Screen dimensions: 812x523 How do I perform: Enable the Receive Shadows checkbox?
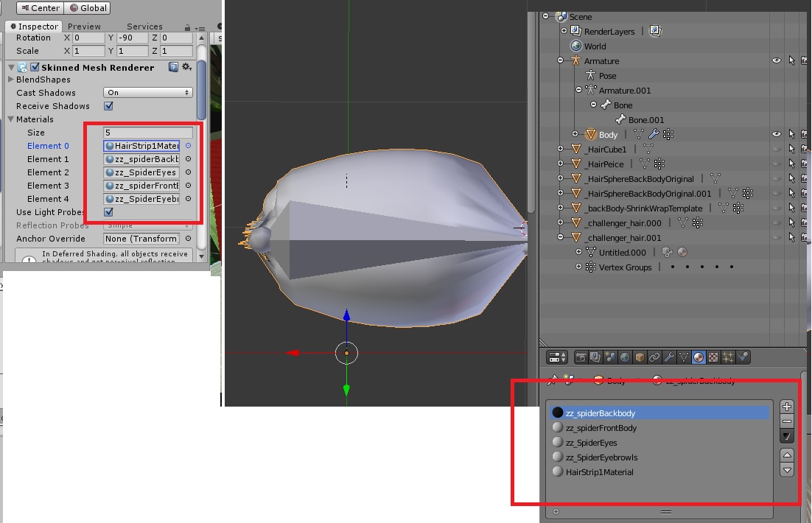[x=107, y=105]
